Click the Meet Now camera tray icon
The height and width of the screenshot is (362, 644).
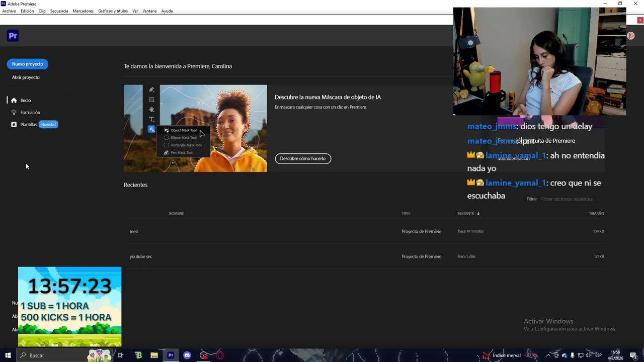point(556,355)
